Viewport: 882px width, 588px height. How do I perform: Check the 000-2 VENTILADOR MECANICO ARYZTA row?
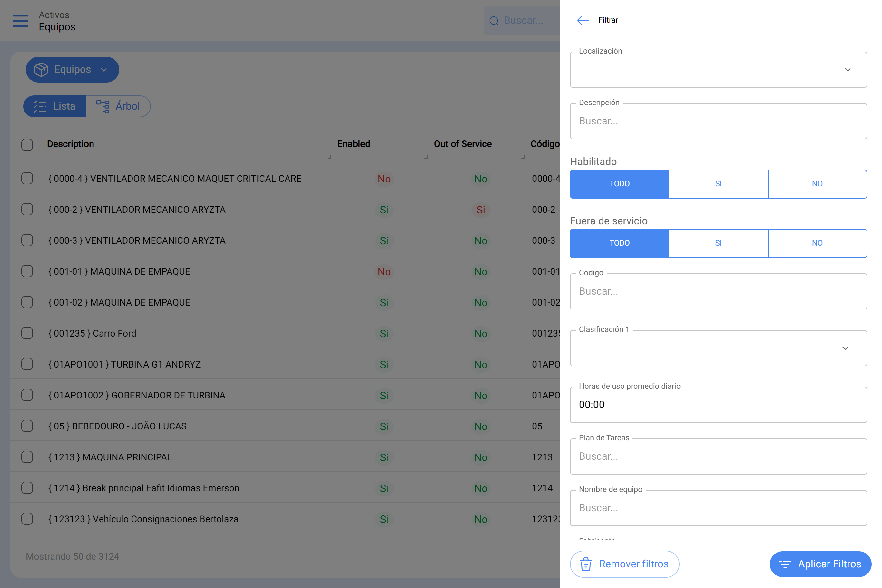(27, 209)
